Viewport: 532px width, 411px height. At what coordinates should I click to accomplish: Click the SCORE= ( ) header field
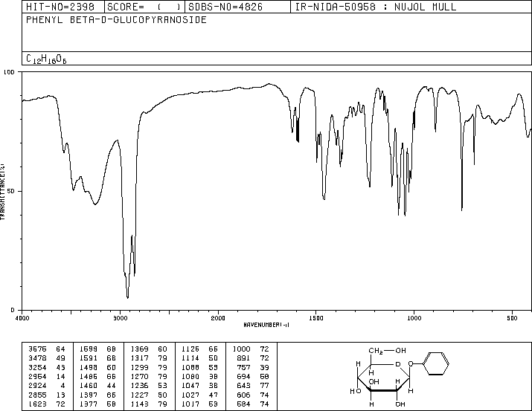point(144,7)
